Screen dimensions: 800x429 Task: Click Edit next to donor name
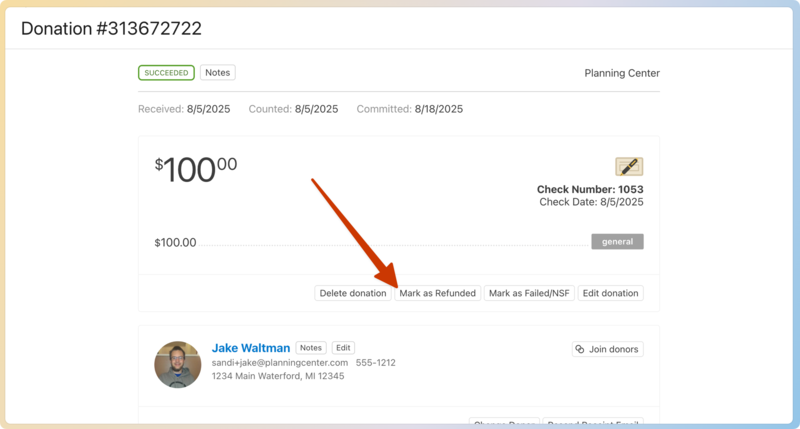(343, 348)
